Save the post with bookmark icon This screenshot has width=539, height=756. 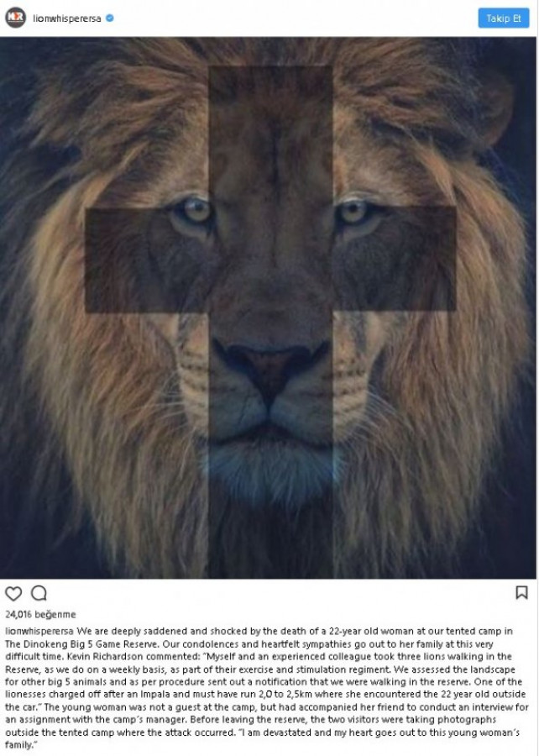click(x=521, y=592)
